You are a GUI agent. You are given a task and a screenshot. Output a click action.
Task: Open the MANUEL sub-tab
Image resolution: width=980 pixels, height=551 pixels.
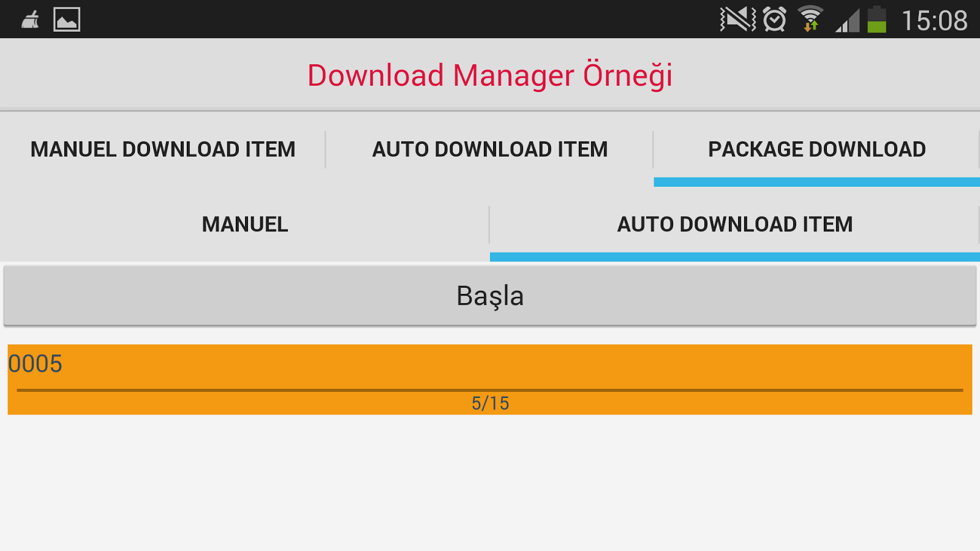coord(245,225)
